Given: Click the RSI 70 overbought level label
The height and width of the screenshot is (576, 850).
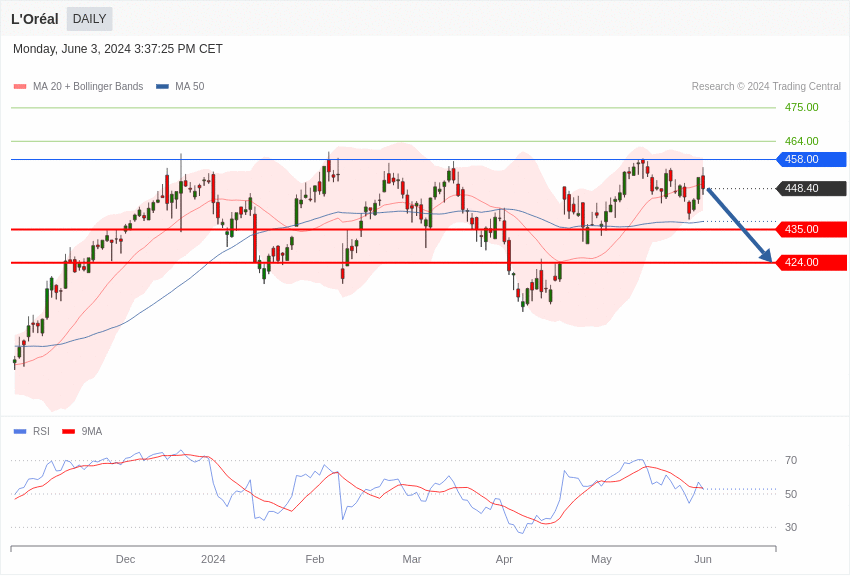Looking at the screenshot, I should tap(791, 460).
